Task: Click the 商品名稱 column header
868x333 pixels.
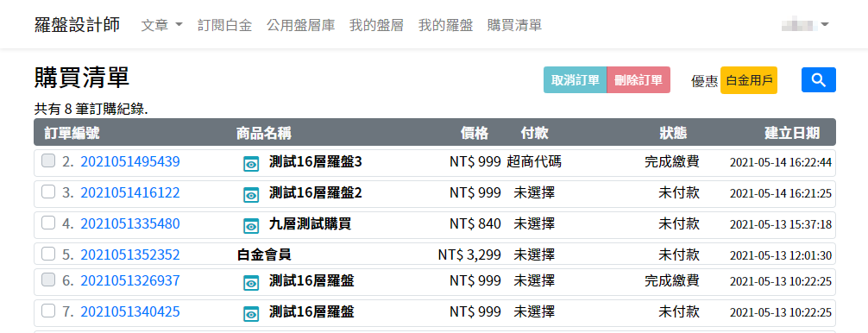Action: point(263,133)
